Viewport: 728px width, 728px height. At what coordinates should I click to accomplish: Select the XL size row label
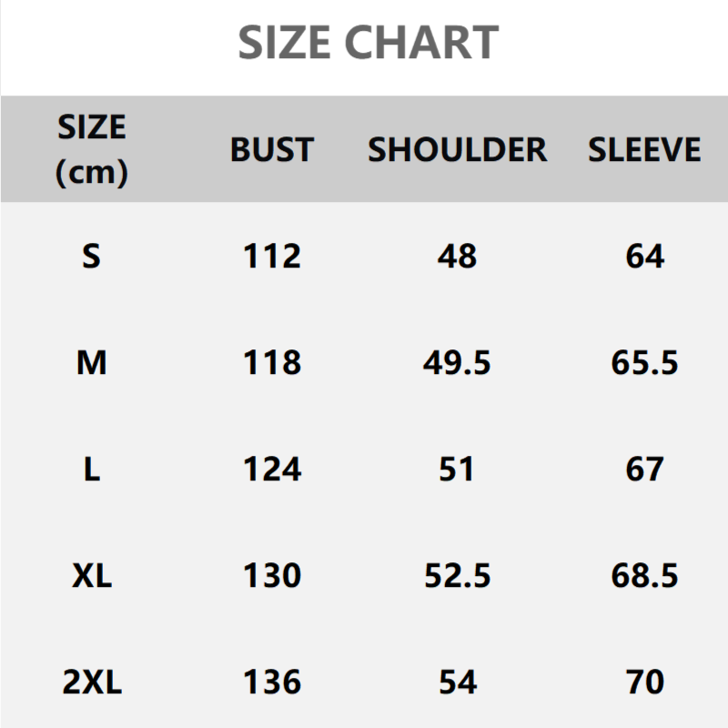click(91, 576)
